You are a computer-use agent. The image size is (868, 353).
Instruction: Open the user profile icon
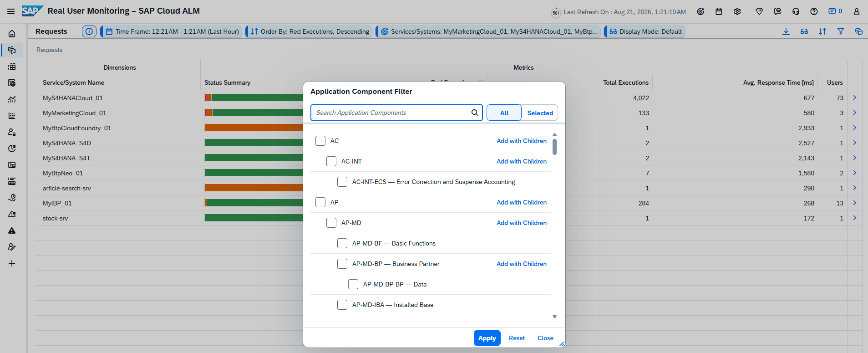[x=856, y=11]
